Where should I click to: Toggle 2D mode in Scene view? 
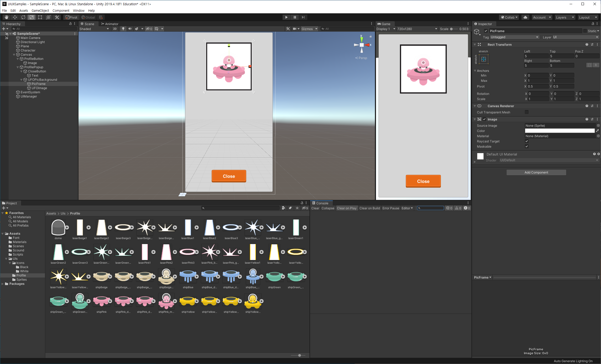115,29
